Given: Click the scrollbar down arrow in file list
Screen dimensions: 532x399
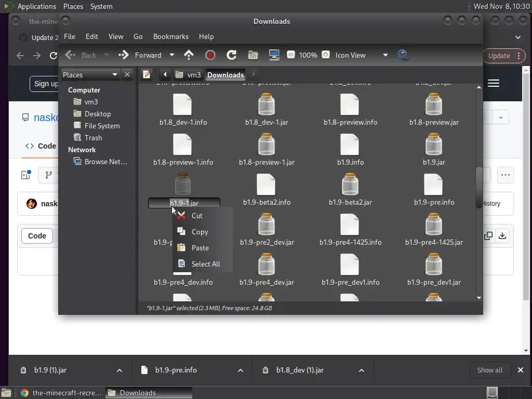Looking at the screenshot, I should click(478, 298).
